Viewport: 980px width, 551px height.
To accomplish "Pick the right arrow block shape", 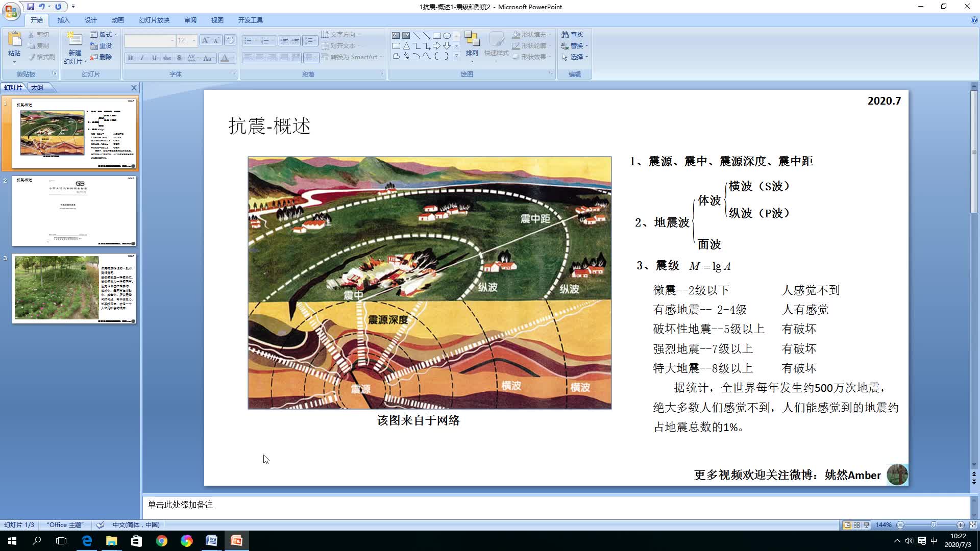I will coord(437,46).
